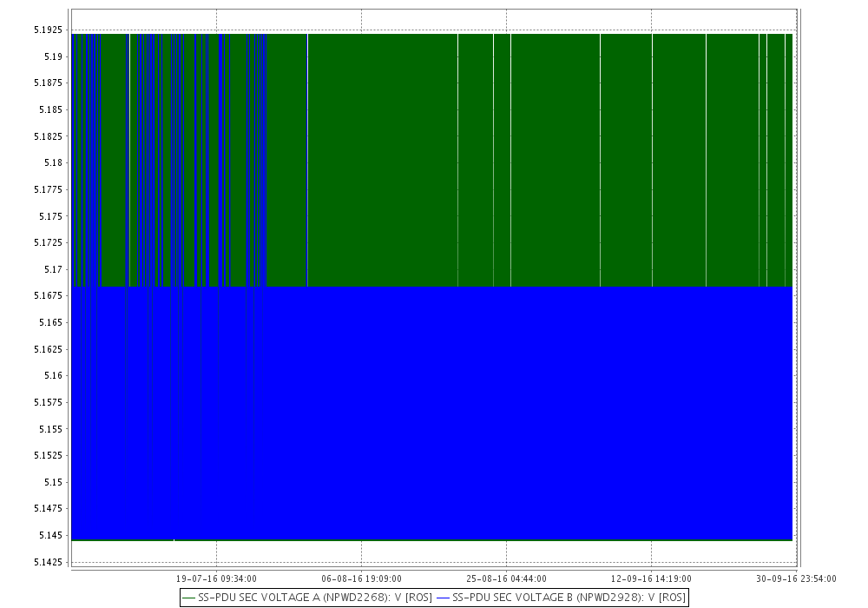Click the 5.1475 y-axis value
Viewport: 868px width, 608px height.
click(x=48, y=508)
